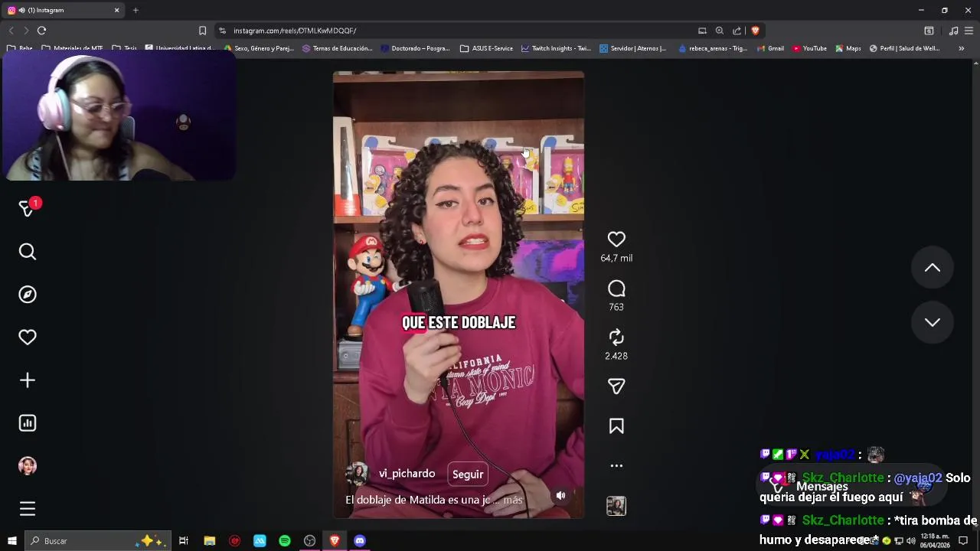Share the reel with the paper plane icon
980x551 pixels.
[x=616, y=386]
